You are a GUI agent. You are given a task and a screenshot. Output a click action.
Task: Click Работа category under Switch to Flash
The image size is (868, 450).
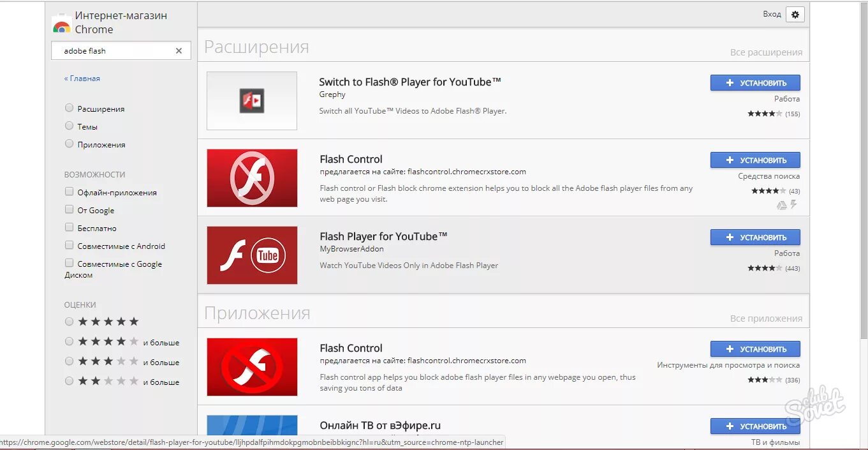(x=787, y=99)
